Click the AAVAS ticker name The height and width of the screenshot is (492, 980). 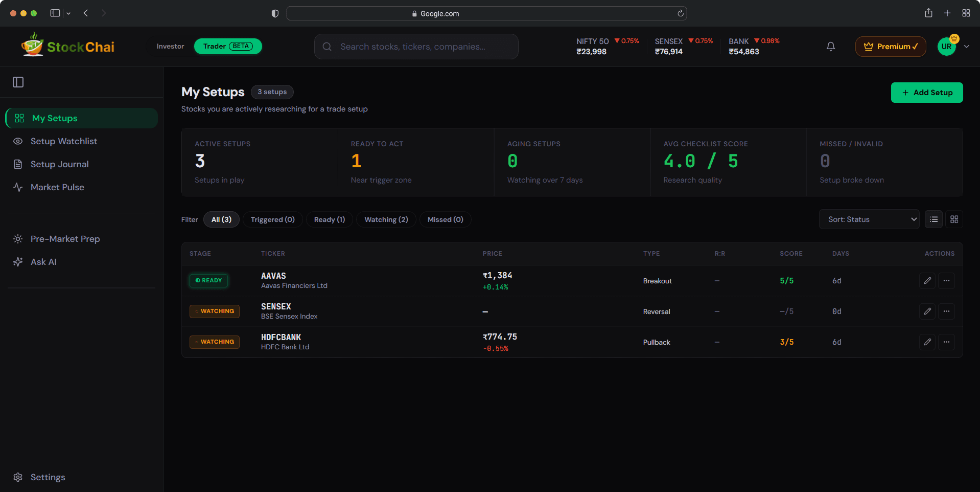(x=273, y=276)
